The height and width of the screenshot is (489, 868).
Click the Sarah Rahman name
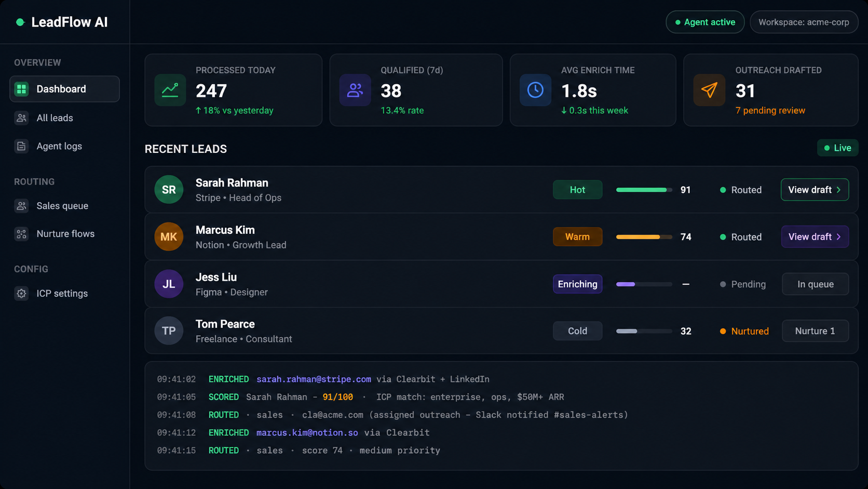(x=232, y=183)
